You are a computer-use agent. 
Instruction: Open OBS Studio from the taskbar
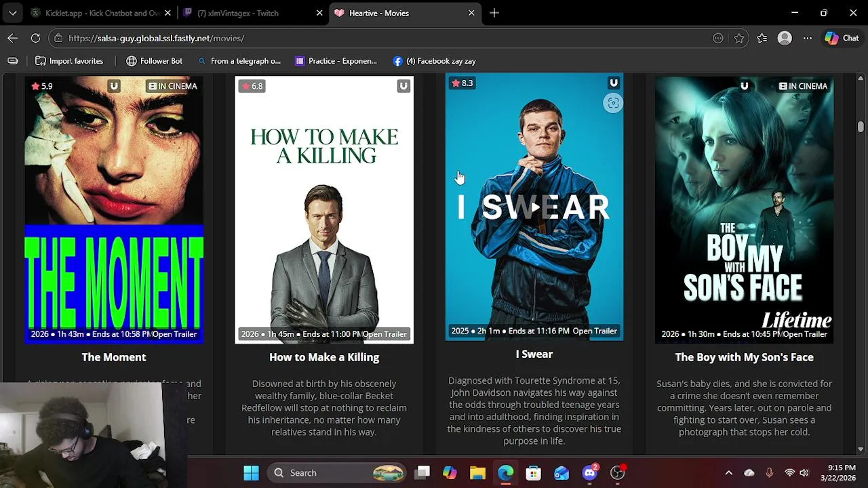[x=617, y=472]
